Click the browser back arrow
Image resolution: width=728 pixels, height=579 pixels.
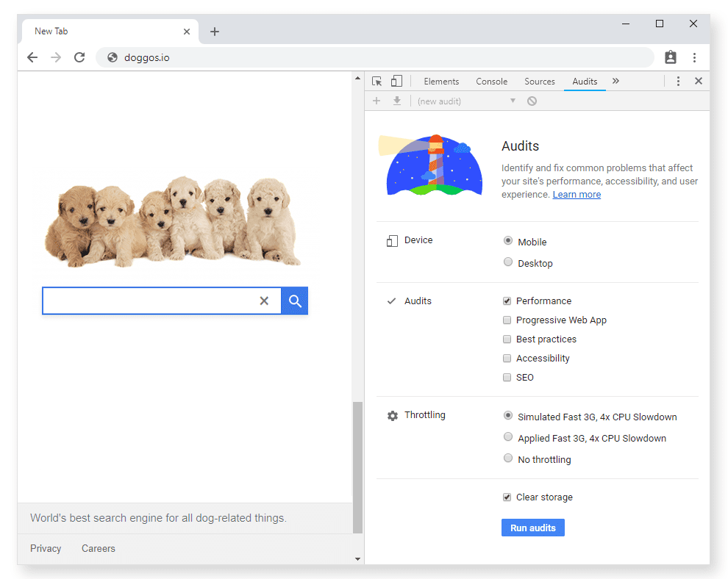pos(32,57)
